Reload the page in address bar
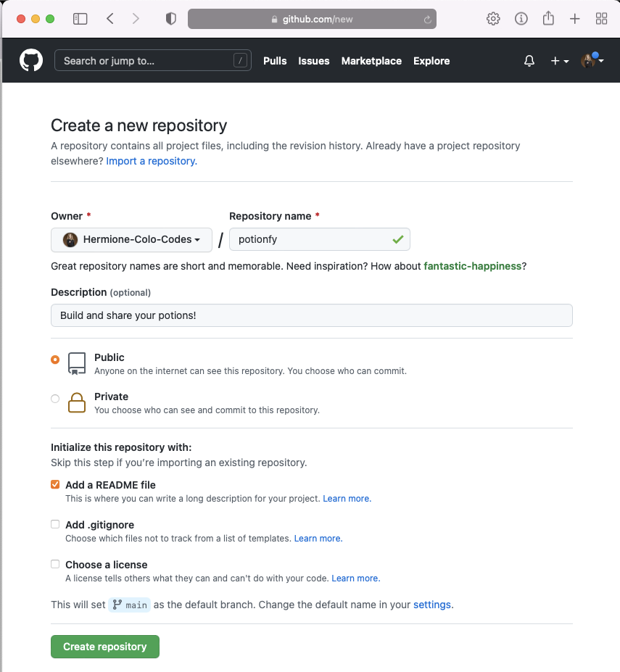This screenshot has width=620, height=672. tap(428, 20)
